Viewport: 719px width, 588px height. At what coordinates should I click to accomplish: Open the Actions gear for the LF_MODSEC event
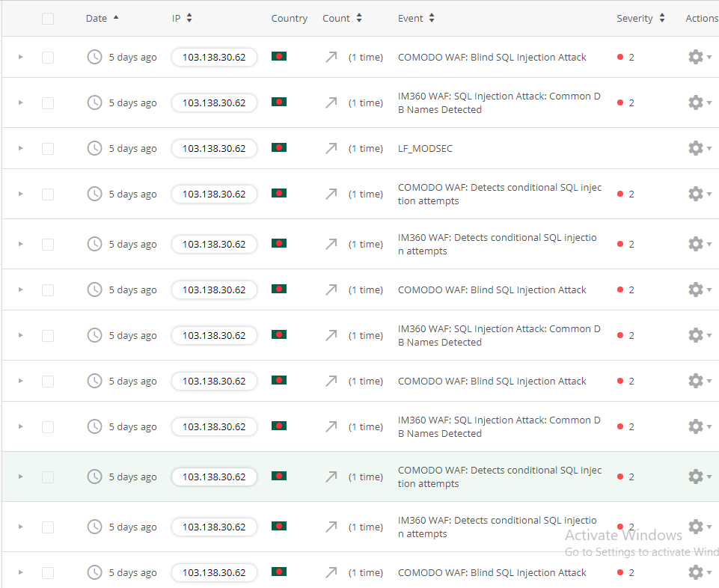[x=696, y=148]
